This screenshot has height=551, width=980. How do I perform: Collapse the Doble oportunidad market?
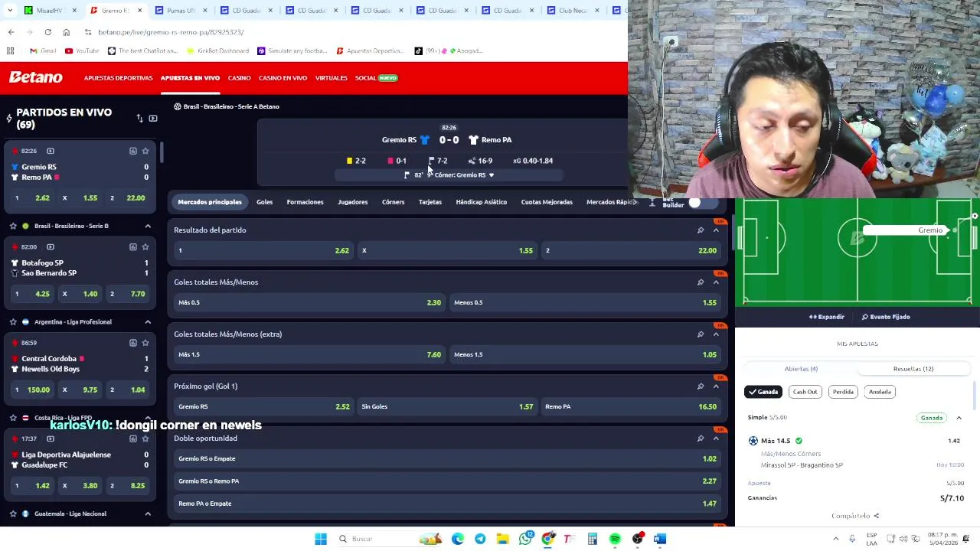click(x=716, y=438)
